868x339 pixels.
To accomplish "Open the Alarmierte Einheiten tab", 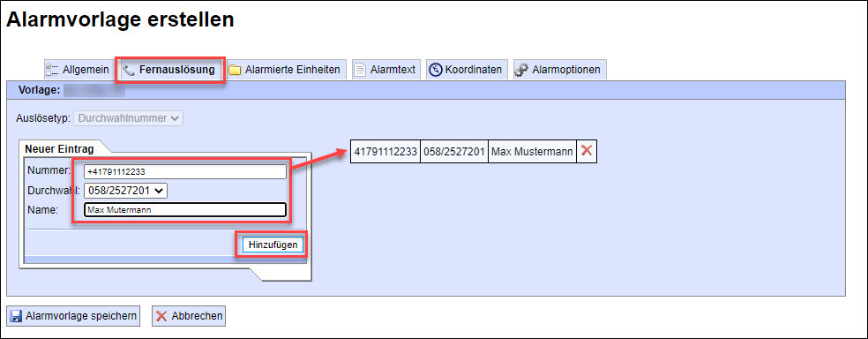I will pos(286,70).
